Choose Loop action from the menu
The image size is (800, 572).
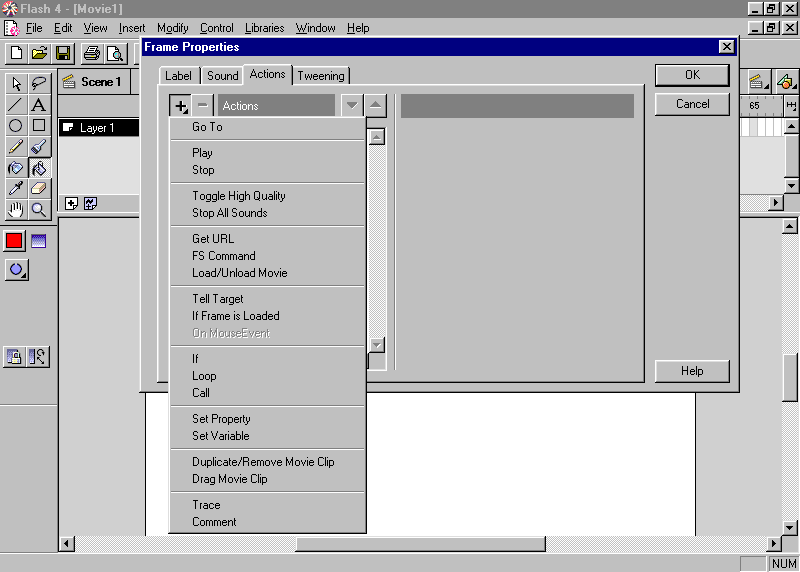(x=267, y=376)
